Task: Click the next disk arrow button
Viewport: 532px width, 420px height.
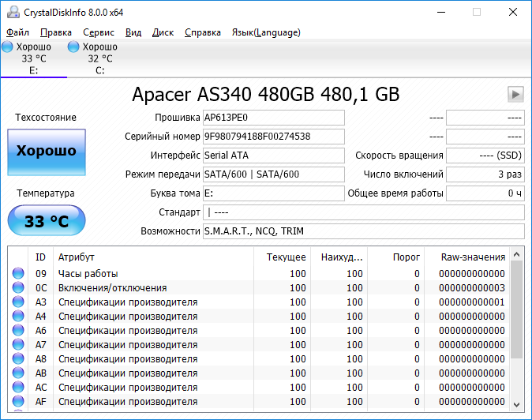Action: (515, 94)
